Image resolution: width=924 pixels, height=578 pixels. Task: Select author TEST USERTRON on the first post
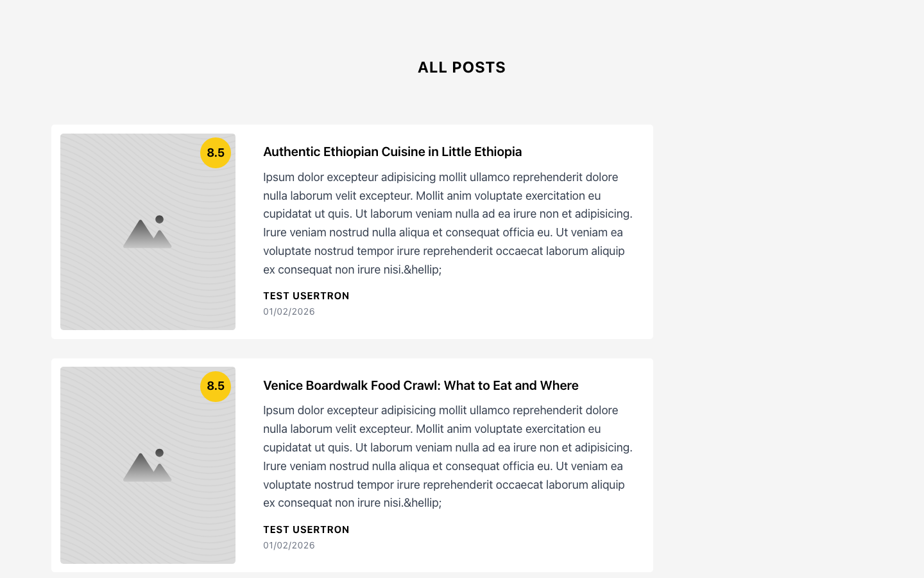(306, 296)
